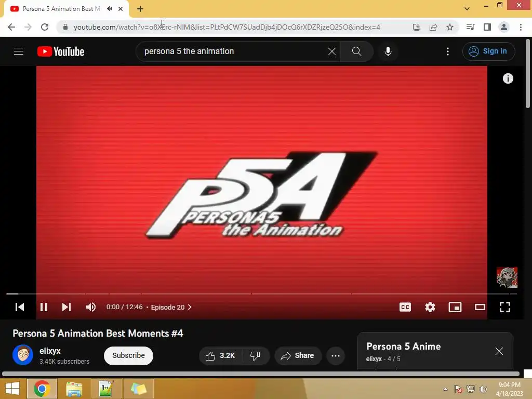Open a new browser tab
Image resolution: width=532 pixels, height=399 pixels.
pyautogui.click(x=140, y=9)
